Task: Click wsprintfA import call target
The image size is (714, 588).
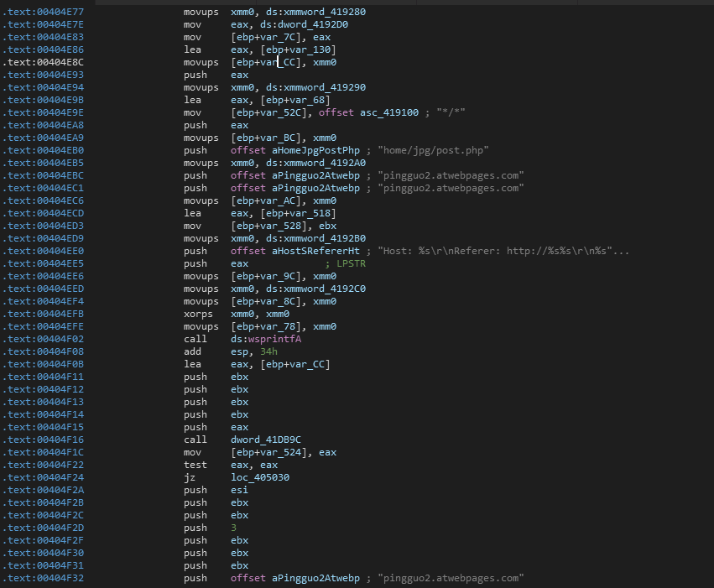Action: tap(274, 339)
